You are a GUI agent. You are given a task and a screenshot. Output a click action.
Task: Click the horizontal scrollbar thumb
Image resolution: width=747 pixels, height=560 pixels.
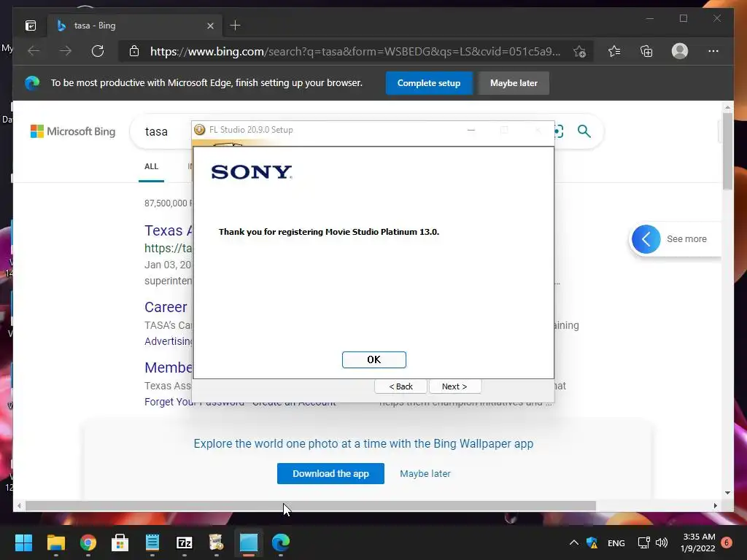click(x=311, y=506)
